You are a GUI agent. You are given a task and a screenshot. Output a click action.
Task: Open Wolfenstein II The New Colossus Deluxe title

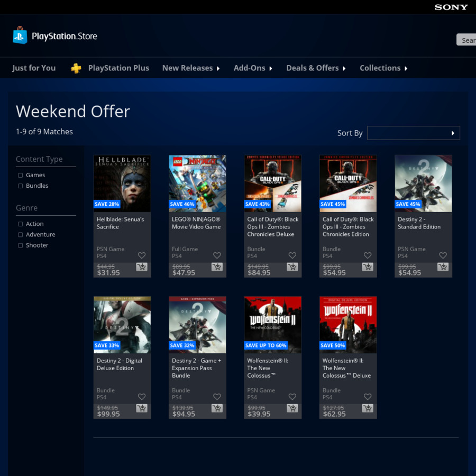pos(346,368)
